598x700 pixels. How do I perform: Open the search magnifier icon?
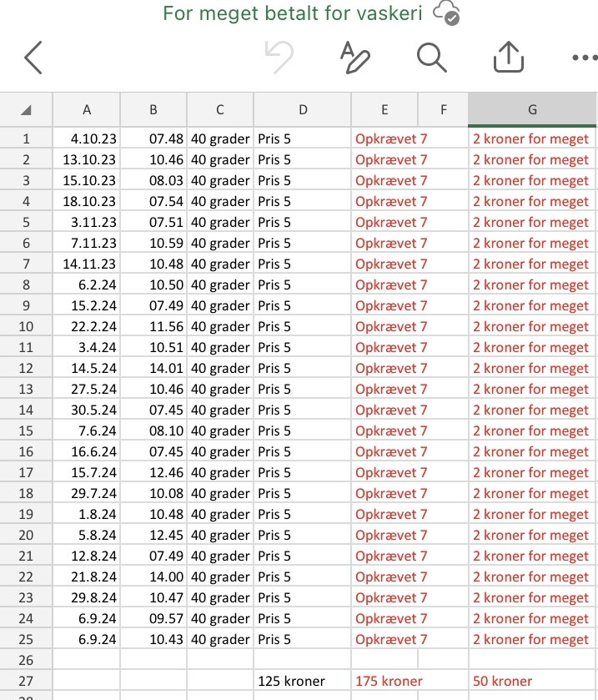(x=430, y=58)
